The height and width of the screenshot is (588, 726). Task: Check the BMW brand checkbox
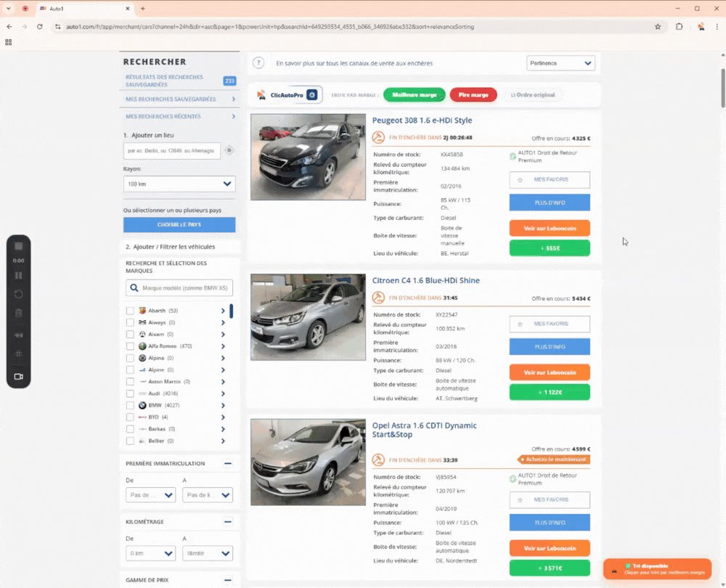coord(130,405)
